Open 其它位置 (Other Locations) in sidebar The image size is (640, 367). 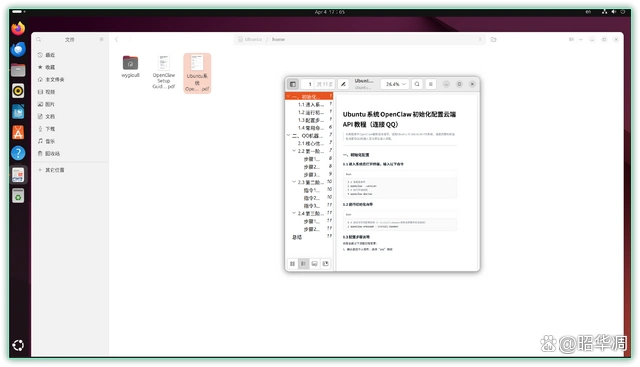70,170
